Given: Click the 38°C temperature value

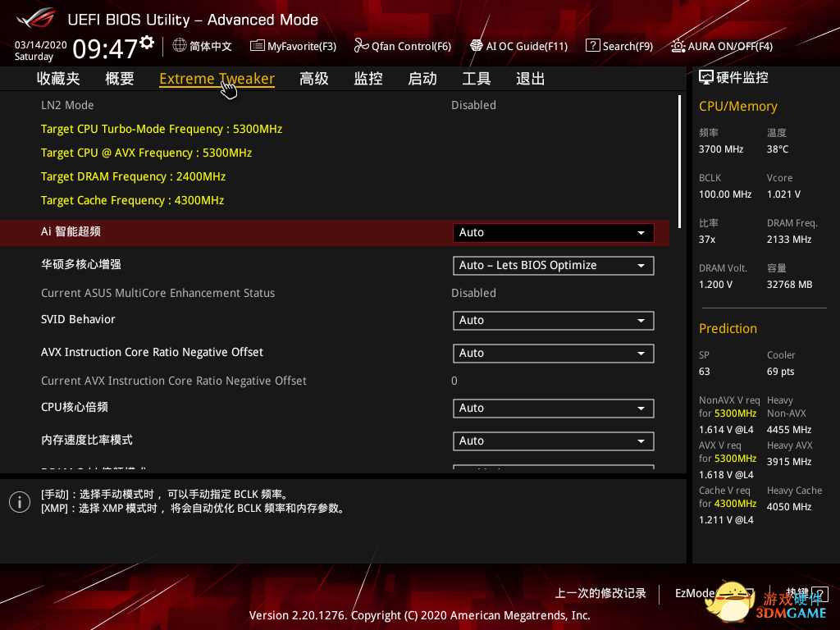Looking at the screenshot, I should tap(778, 149).
